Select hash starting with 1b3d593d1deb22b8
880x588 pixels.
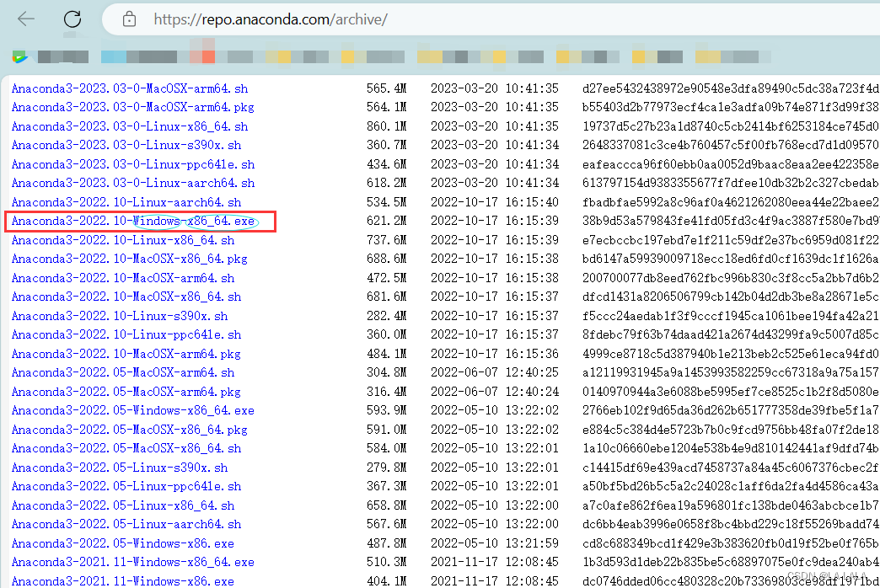[x=731, y=562]
